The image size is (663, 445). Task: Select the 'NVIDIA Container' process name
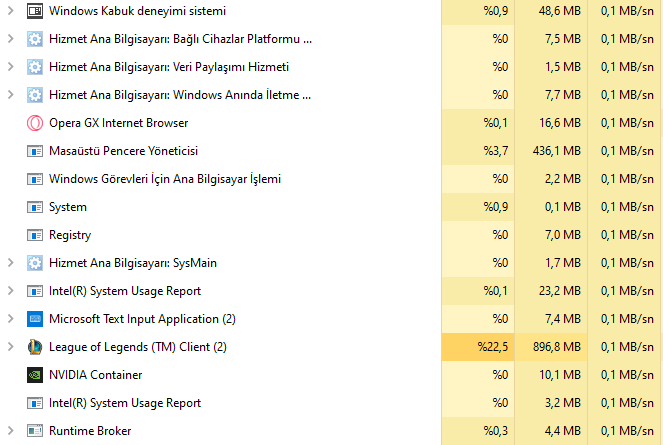96,375
